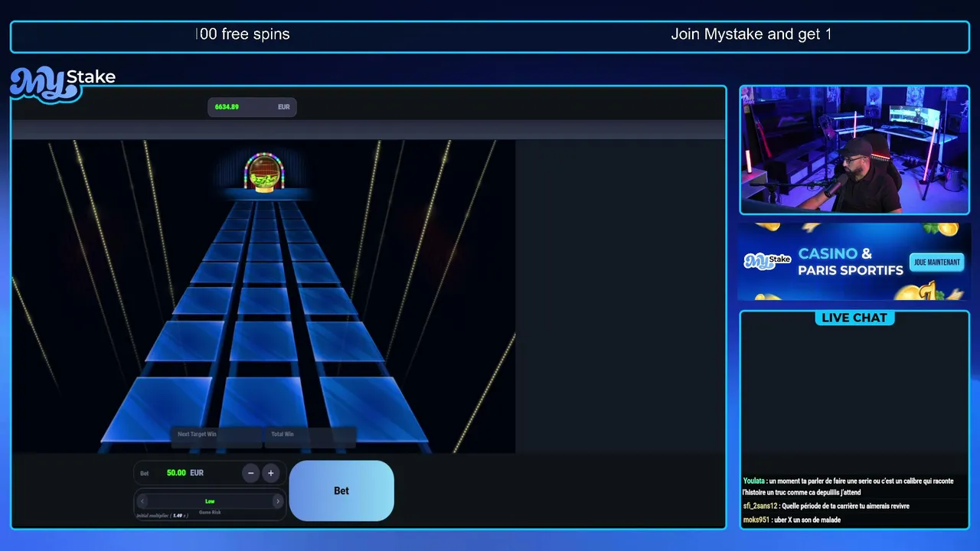Click the large blue Bet button
Screen dimensions: 980x551
tap(341, 491)
